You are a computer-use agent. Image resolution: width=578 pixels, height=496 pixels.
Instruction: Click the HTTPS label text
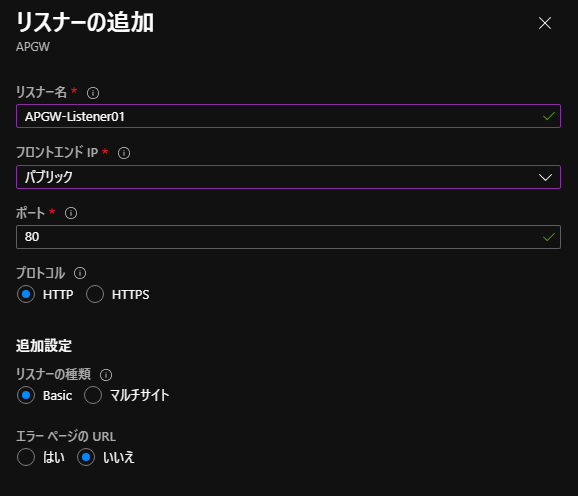[130, 295]
